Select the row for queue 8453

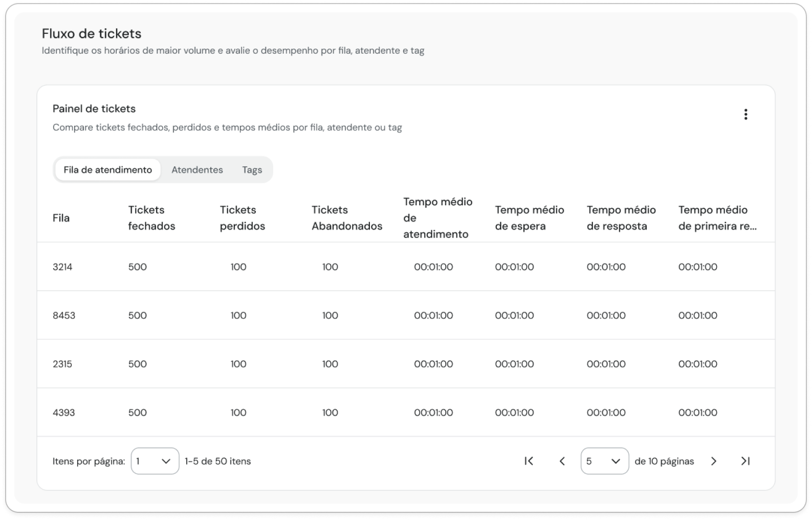pyautogui.click(x=406, y=315)
